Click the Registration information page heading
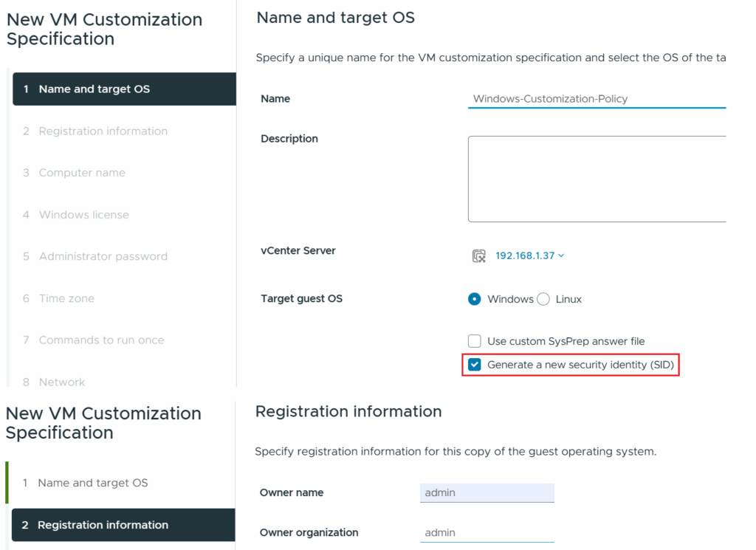The width and height of the screenshot is (756, 550). click(x=348, y=412)
